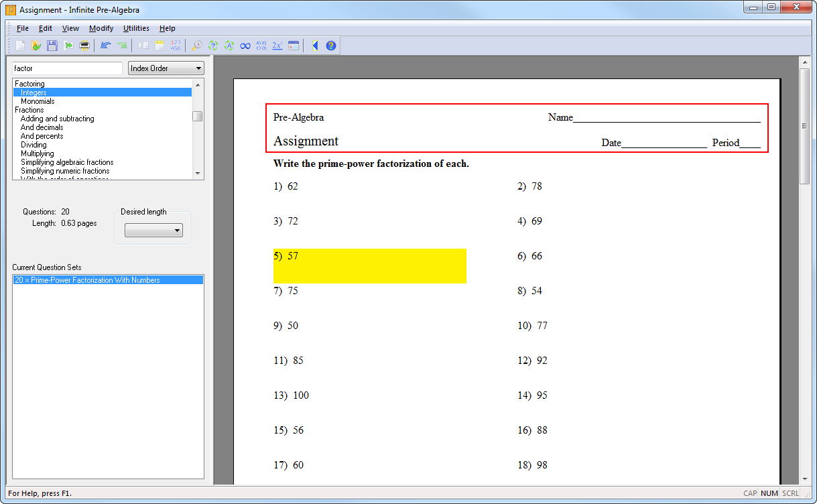Select Simplifying numeric fractions topic
The image size is (817, 504).
pos(65,171)
